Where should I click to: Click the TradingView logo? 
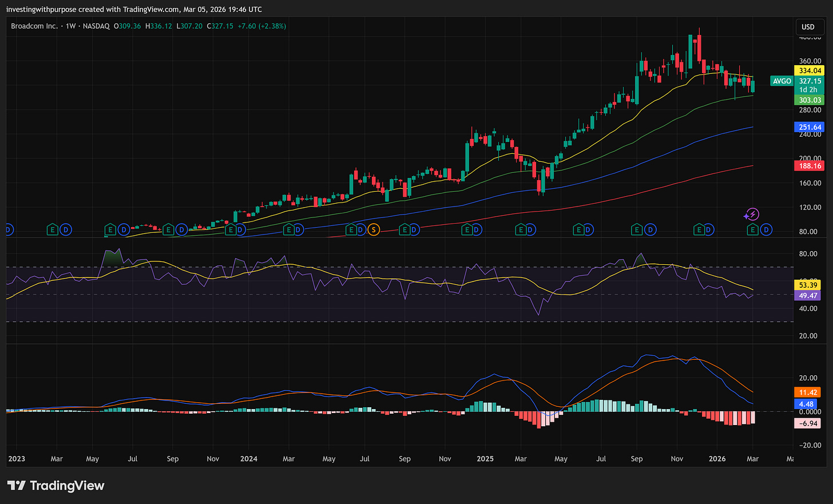click(56, 486)
